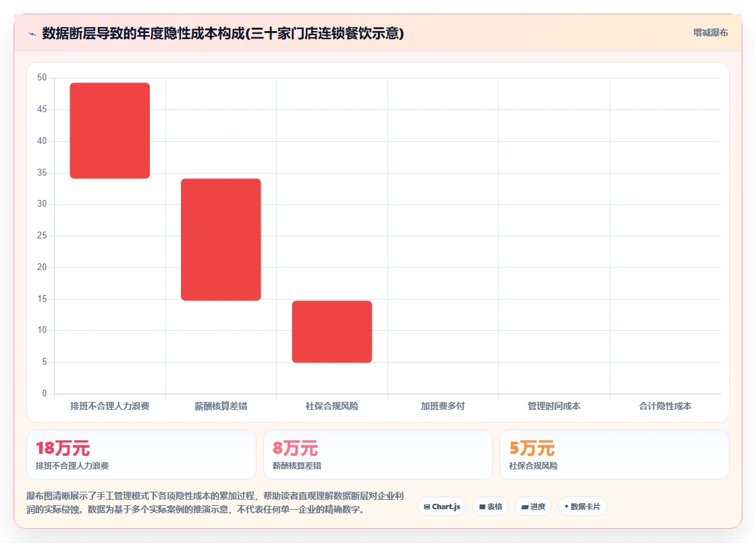Click the 排班不合理人力浪费 axis label under chart
756x543 pixels.
point(110,406)
